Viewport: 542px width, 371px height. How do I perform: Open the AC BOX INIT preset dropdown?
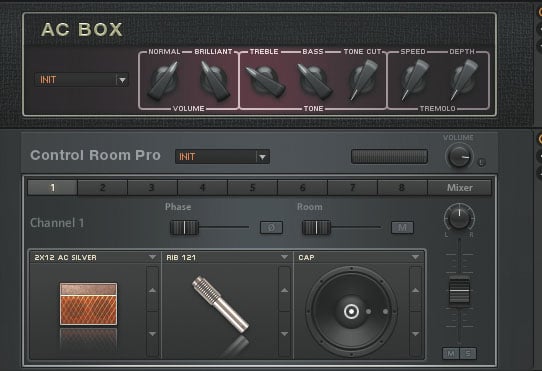82,80
